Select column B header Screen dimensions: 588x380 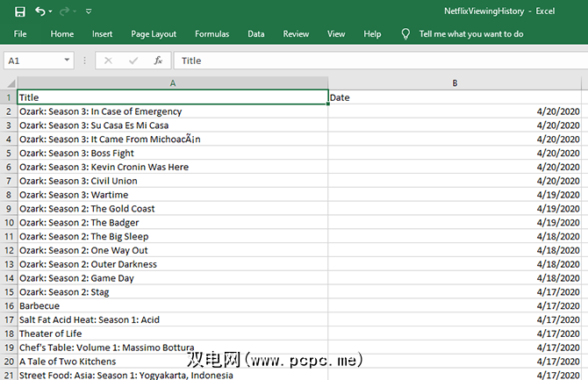pyautogui.click(x=455, y=83)
